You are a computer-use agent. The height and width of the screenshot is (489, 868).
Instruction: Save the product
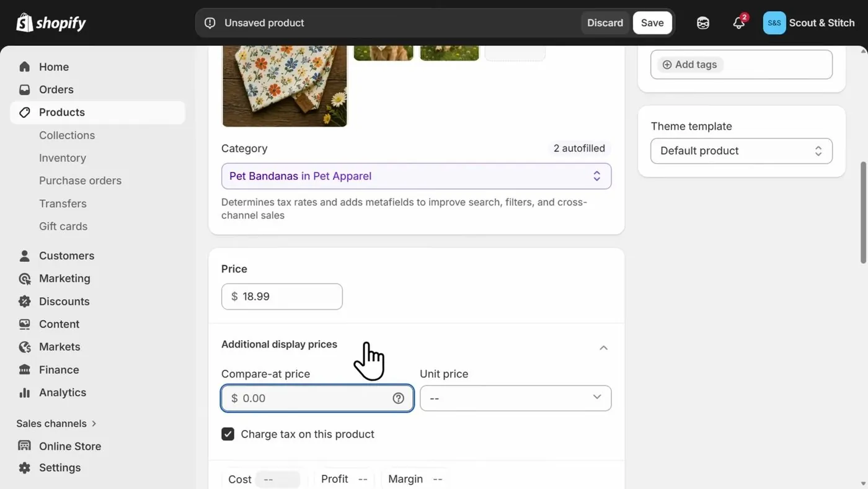[x=652, y=23]
